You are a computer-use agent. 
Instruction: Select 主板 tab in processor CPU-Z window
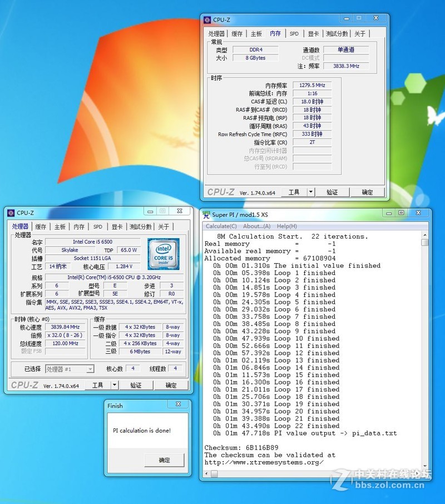coord(60,227)
